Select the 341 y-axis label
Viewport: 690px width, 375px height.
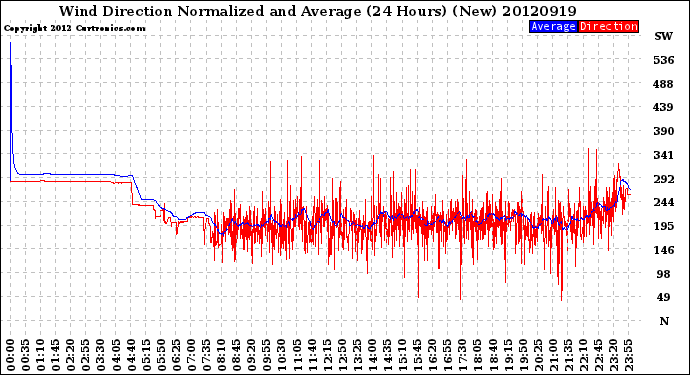664,155
